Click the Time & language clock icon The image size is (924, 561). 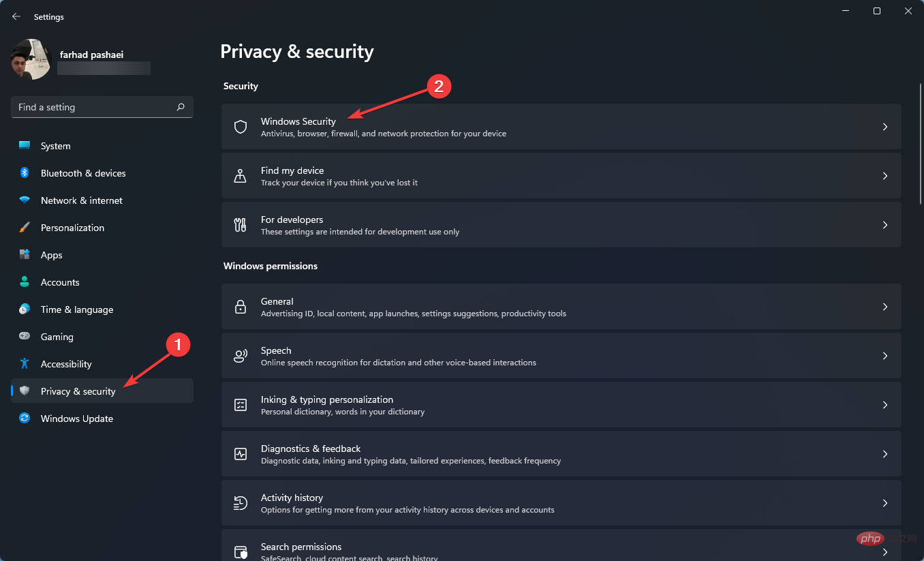click(25, 309)
